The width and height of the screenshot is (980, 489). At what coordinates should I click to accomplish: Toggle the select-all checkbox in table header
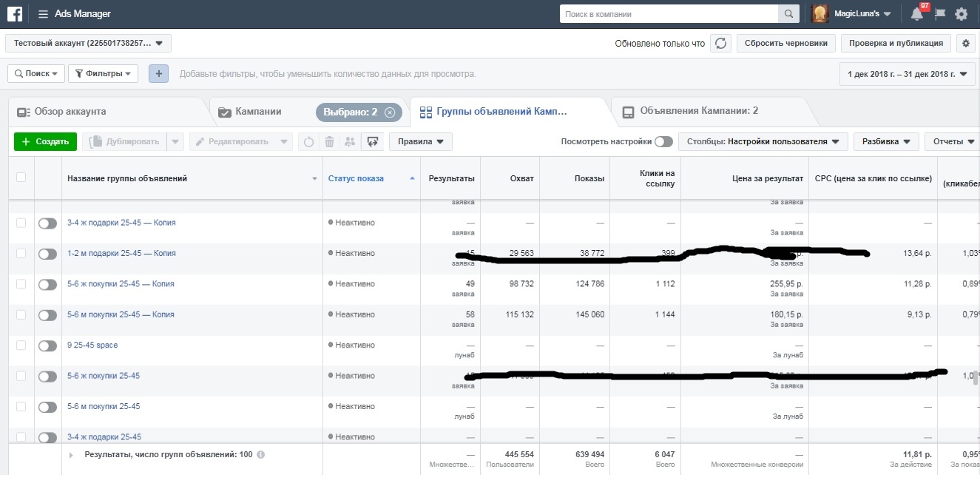pos(21,178)
